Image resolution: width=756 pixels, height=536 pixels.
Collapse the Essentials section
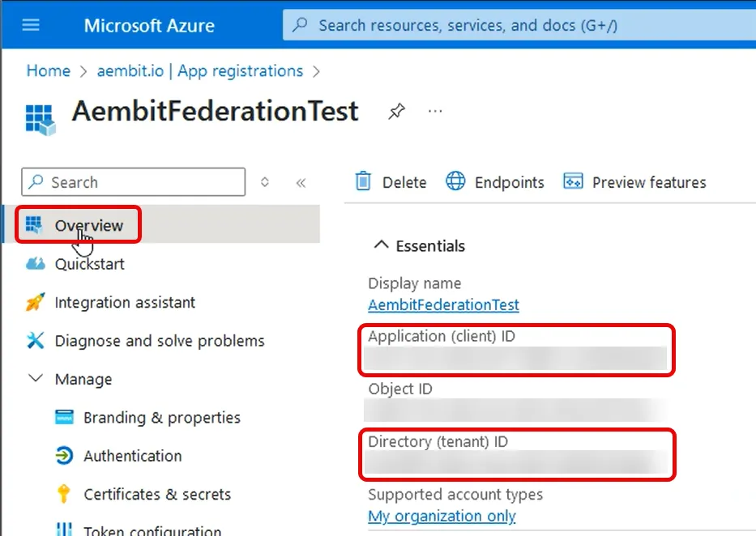tap(381, 245)
